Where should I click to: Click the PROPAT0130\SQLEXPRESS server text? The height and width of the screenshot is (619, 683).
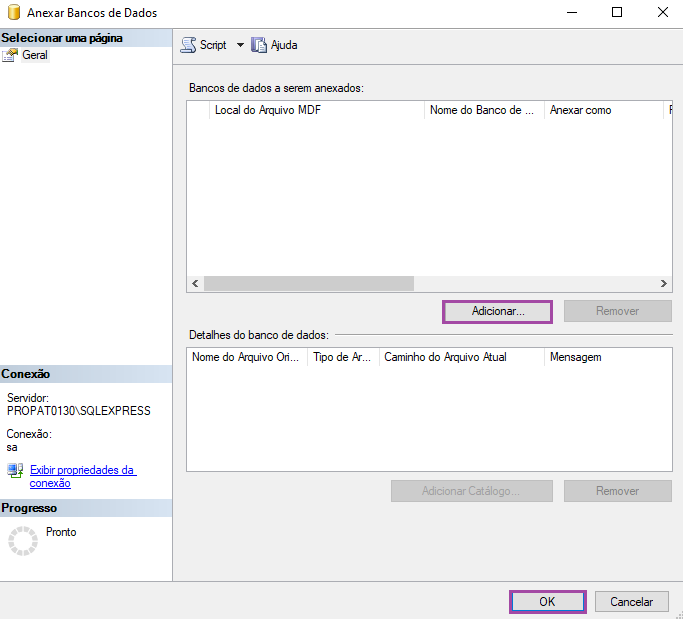pos(79,411)
